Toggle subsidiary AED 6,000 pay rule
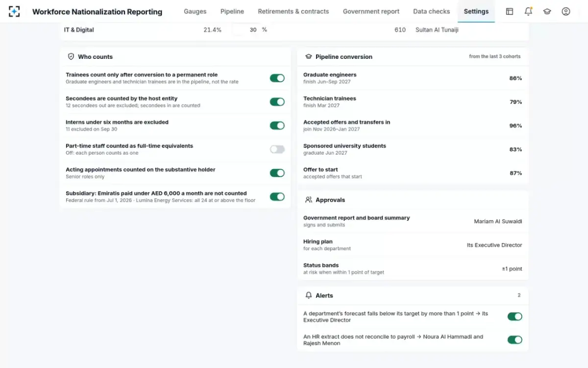 click(x=277, y=197)
